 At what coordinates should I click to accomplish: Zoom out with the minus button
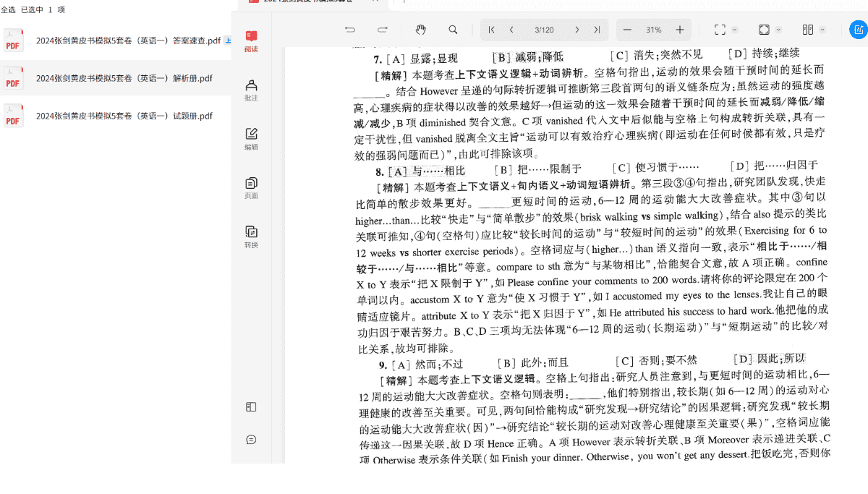tap(627, 30)
